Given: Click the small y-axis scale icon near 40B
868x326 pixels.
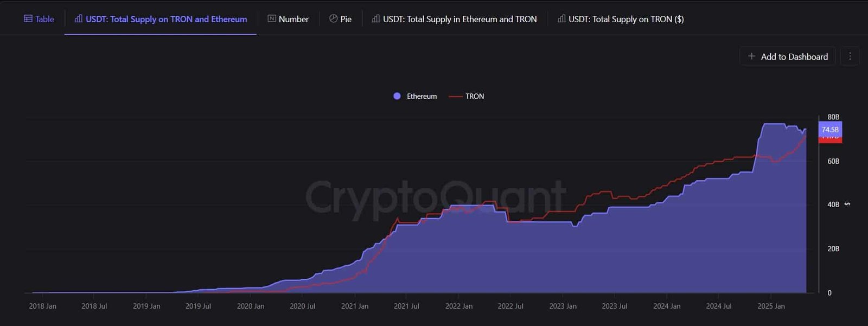Looking at the screenshot, I should [x=847, y=204].
